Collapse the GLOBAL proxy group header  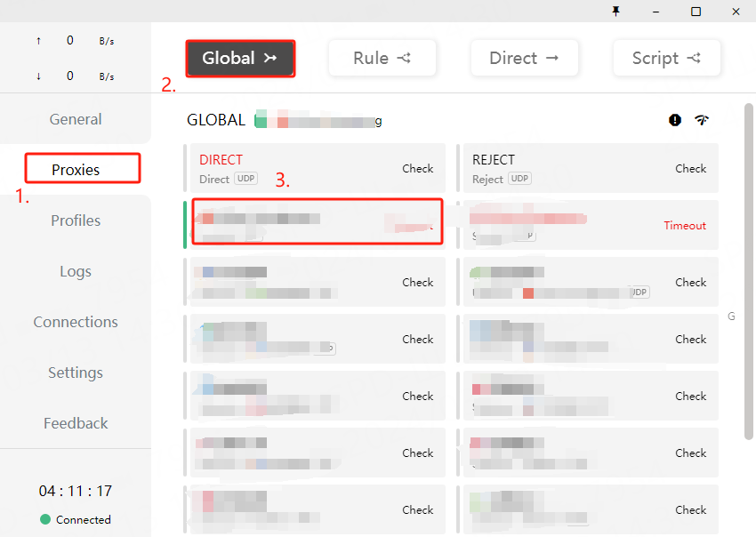click(216, 120)
